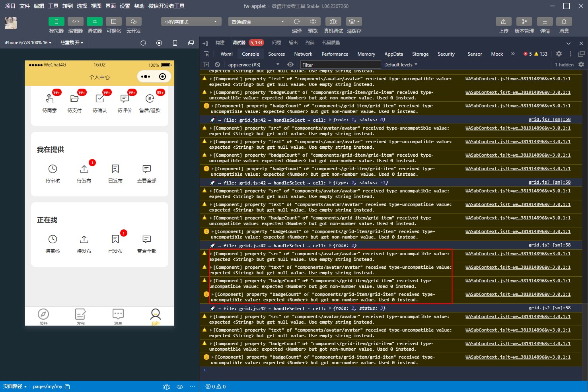Viewport: 588px width, 392px height.
Task: Switch to the AppData devtools tab
Action: (x=393, y=54)
